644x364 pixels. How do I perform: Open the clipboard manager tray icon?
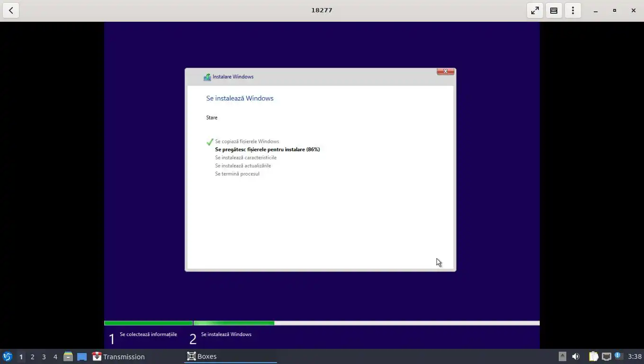[593, 356]
